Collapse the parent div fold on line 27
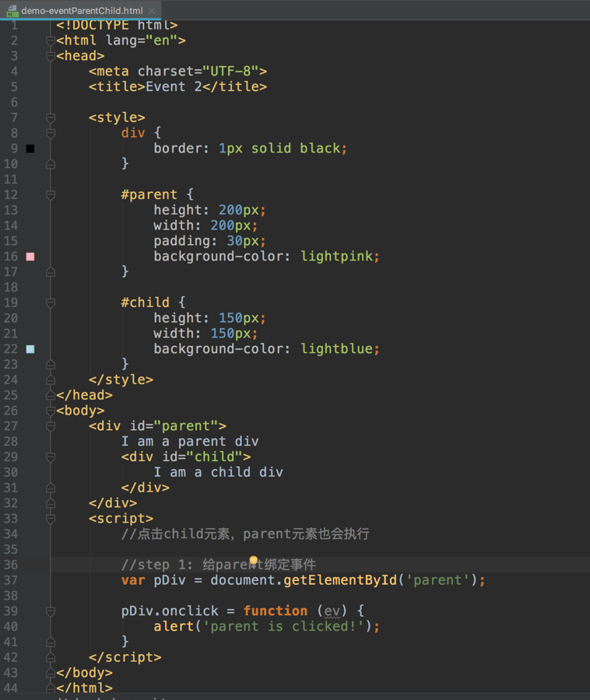590x700 pixels. point(51,426)
